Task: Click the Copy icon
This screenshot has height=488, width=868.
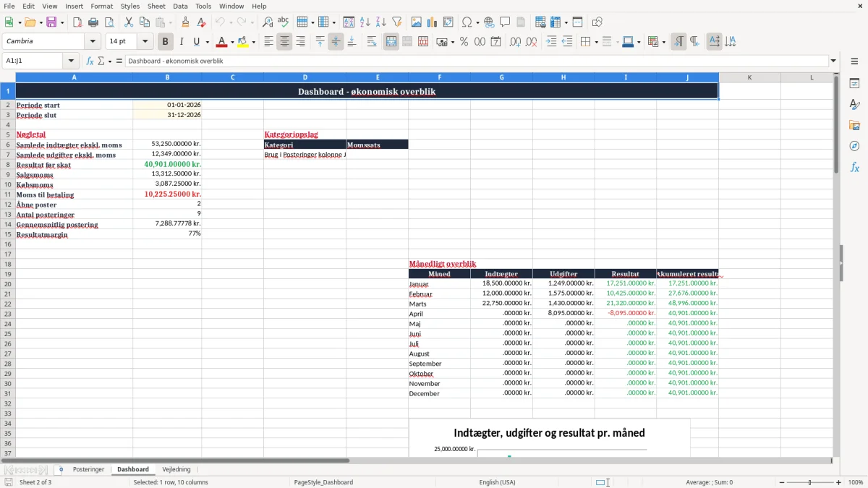Action: tap(145, 22)
